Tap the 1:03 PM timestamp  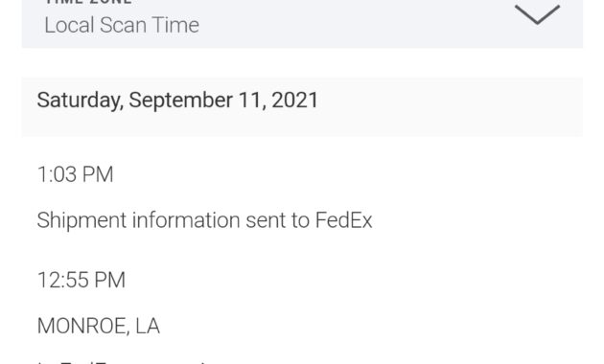coord(75,174)
